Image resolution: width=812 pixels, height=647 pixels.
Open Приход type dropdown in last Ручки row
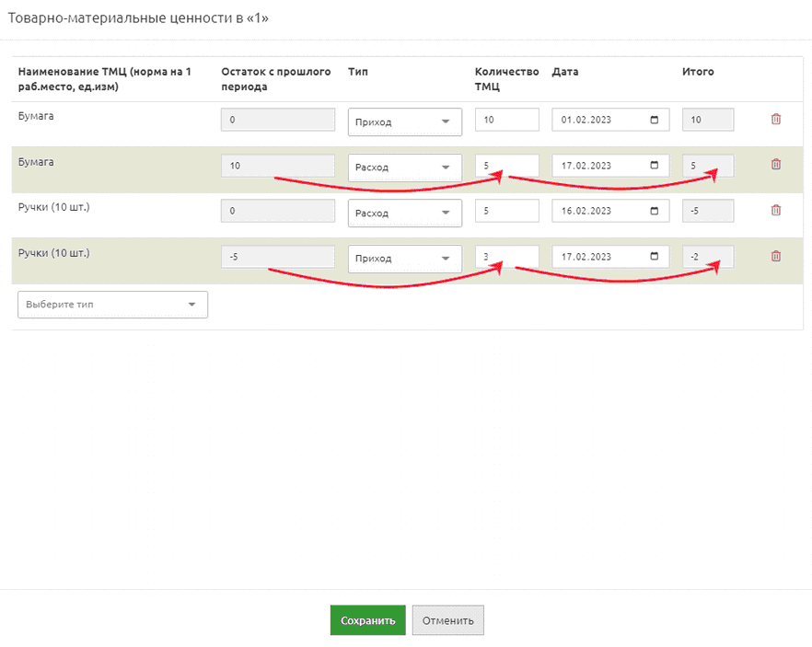point(405,259)
